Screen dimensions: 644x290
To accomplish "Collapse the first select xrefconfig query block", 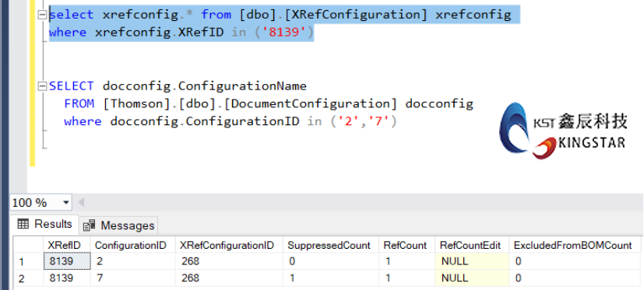I will 42,16.
